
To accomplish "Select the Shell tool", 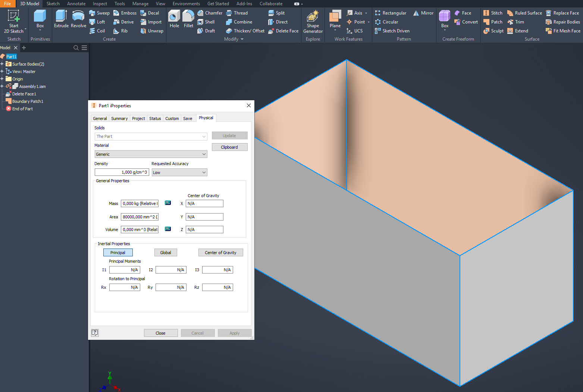I will (207, 22).
